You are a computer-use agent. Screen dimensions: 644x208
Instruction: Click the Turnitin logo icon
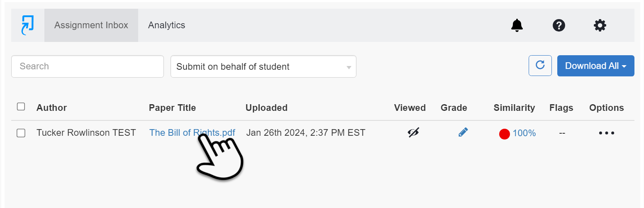(27, 25)
